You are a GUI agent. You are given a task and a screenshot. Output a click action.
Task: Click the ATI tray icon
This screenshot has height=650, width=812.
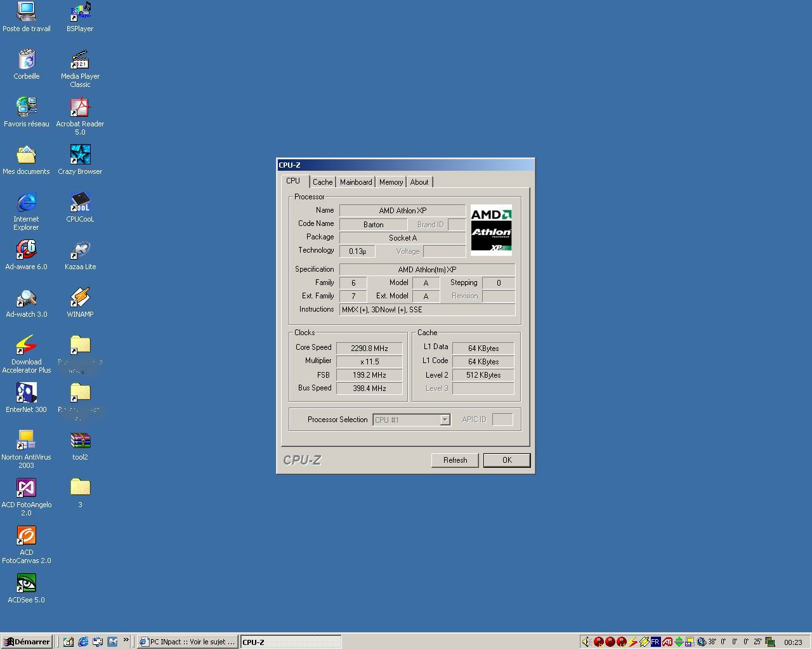click(667, 642)
